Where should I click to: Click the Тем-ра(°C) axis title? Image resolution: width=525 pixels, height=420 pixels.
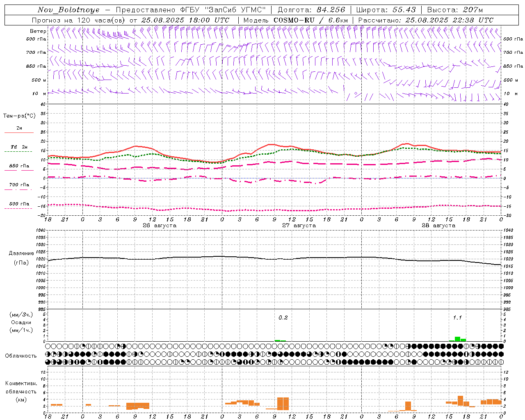(19, 116)
